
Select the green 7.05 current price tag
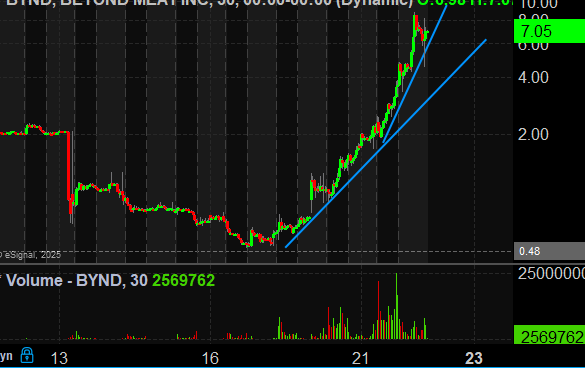point(549,31)
